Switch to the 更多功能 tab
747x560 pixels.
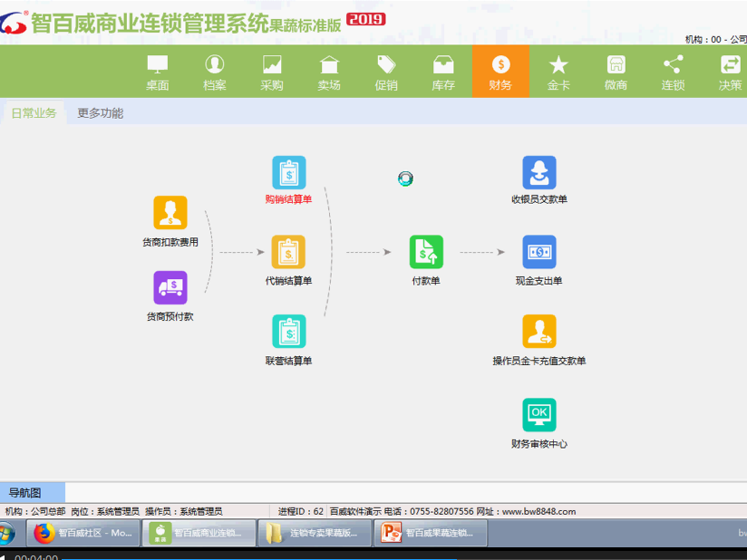pyautogui.click(x=100, y=113)
